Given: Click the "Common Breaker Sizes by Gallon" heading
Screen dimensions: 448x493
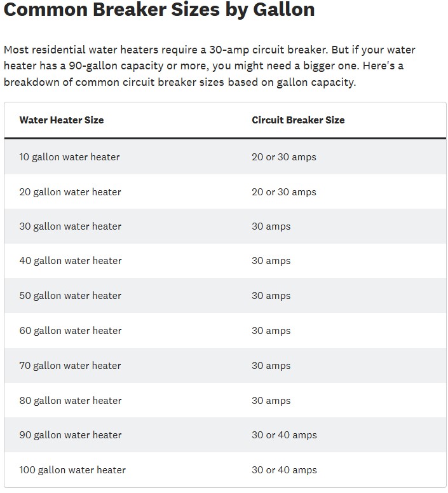Looking at the screenshot, I should [x=159, y=10].
